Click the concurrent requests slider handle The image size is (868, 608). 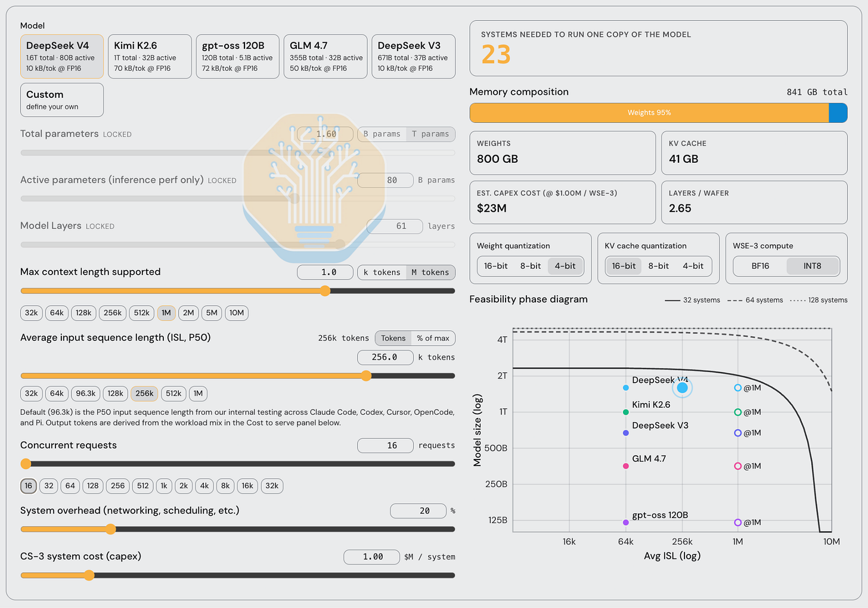pyautogui.click(x=26, y=464)
